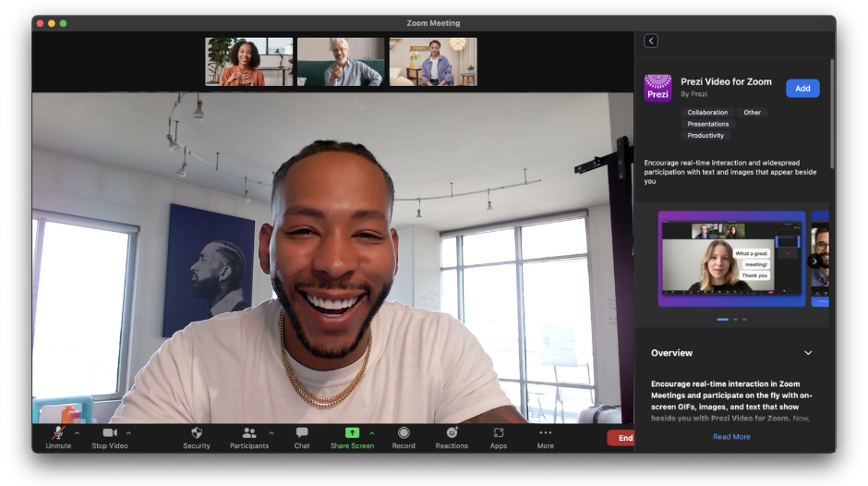Select the Other category tag
This screenshot has width=868, height=486.
click(753, 112)
